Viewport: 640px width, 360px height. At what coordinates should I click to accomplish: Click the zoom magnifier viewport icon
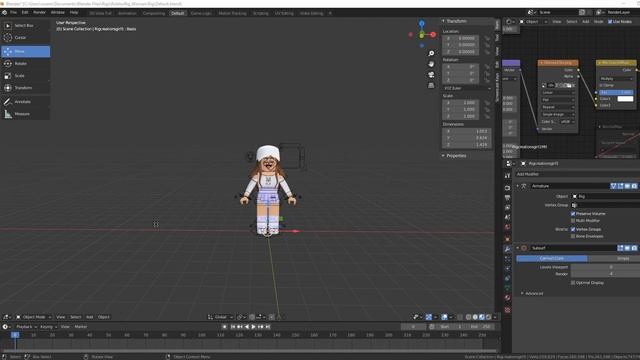431,53
